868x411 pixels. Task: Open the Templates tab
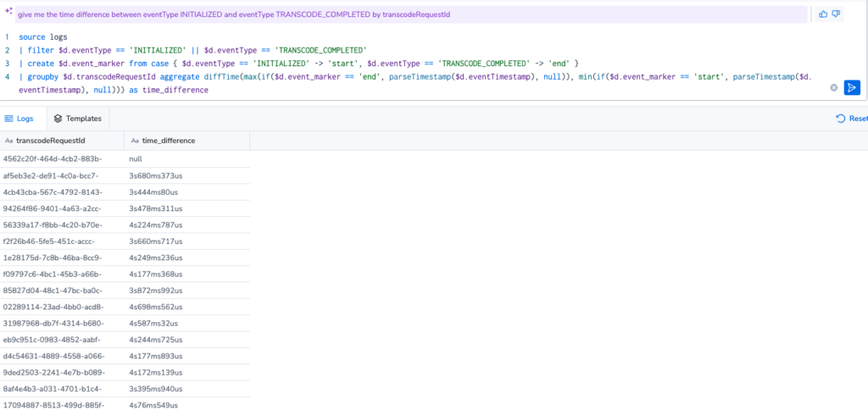pyautogui.click(x=78, y=119)
